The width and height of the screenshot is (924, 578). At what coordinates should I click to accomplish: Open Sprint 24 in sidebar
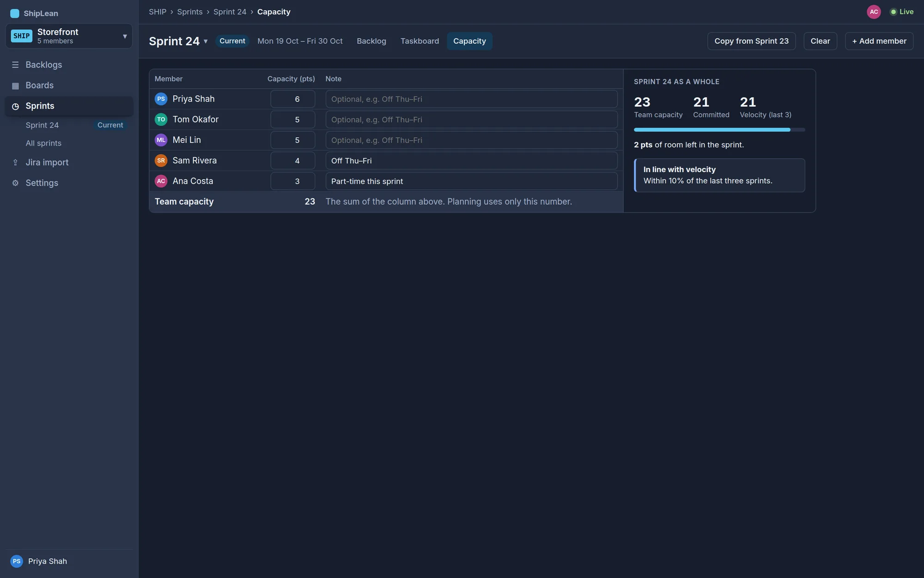click(69, 125)
